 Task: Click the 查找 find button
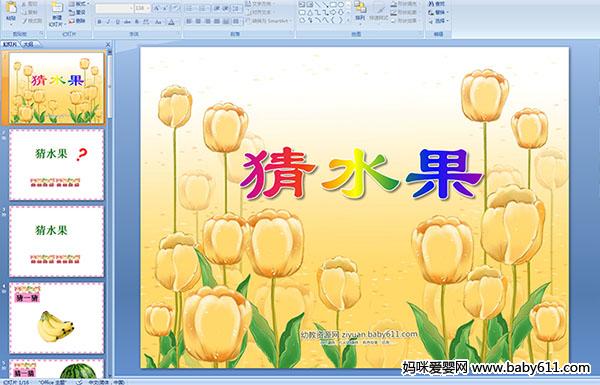pyautogui.click(x=437, y=4)
